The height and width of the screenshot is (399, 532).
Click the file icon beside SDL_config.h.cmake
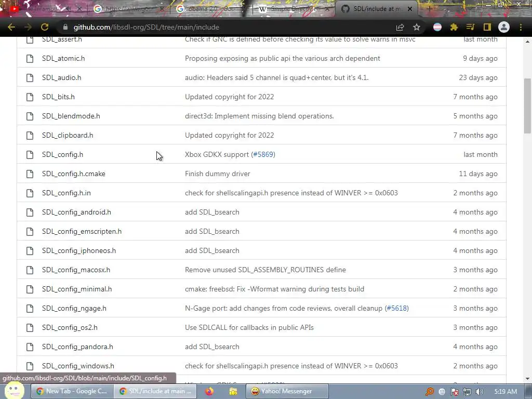click(30, 174)
